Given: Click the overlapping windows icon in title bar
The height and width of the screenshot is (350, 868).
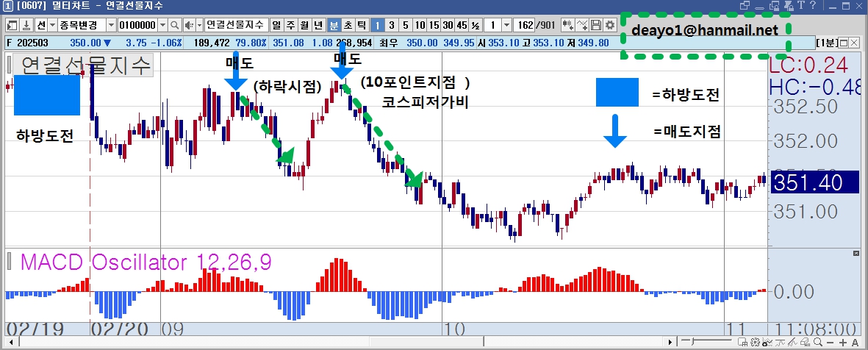Looking at the screenshot, I should click(745, 5).
